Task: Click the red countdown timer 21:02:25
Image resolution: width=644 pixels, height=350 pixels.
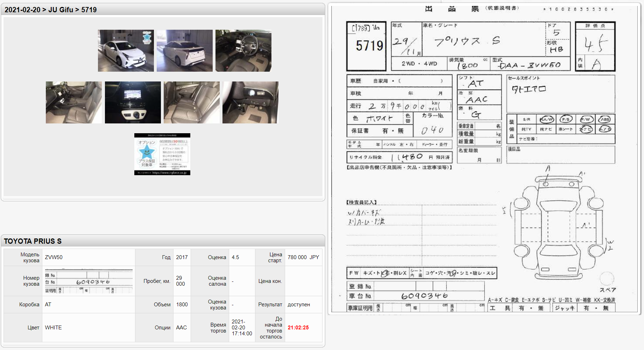Action: point(298,328)
